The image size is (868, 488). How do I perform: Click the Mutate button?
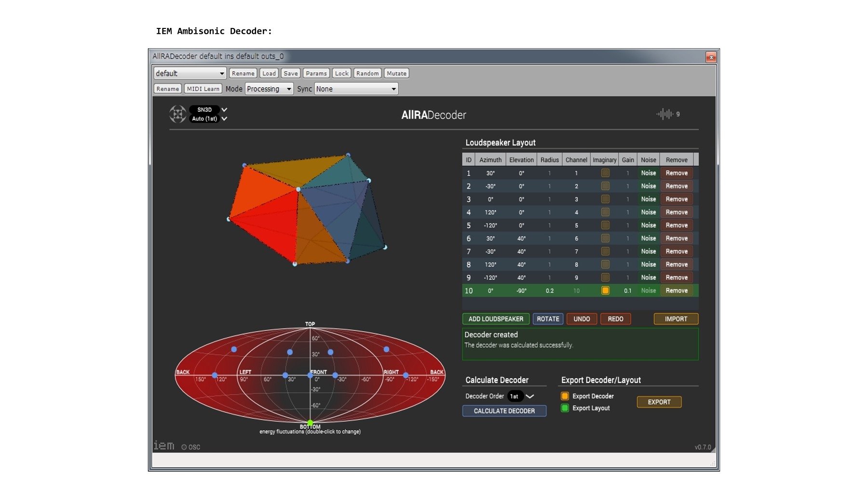[396, 73]
